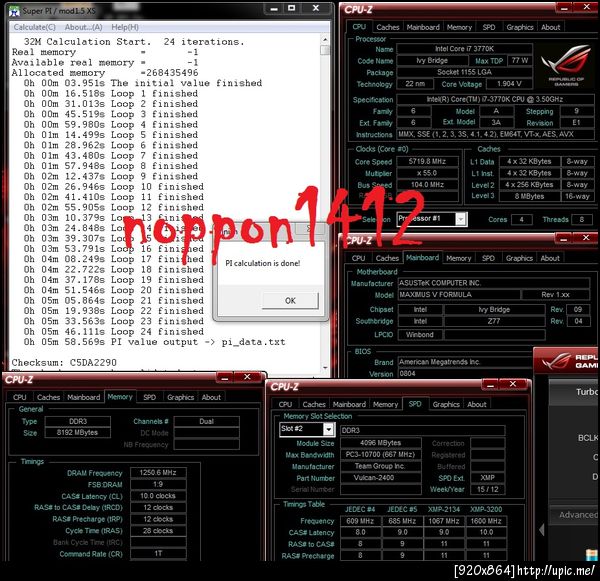Viewport: 600px width, 581px height.
Task: Open the Calculate(C) menu in Super PI
Action: [x=34, y=27]
